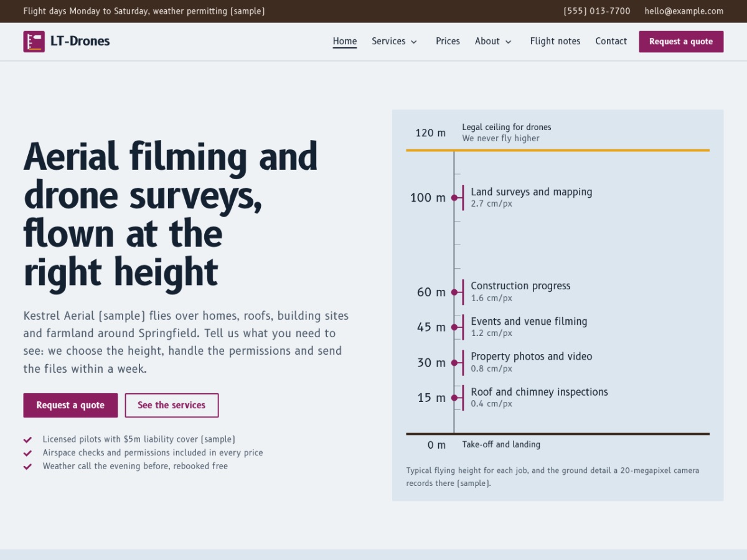Viewport: 747px width, 560px height.
Task: Select the 60 m marker dot
Action: coord(454,292)
